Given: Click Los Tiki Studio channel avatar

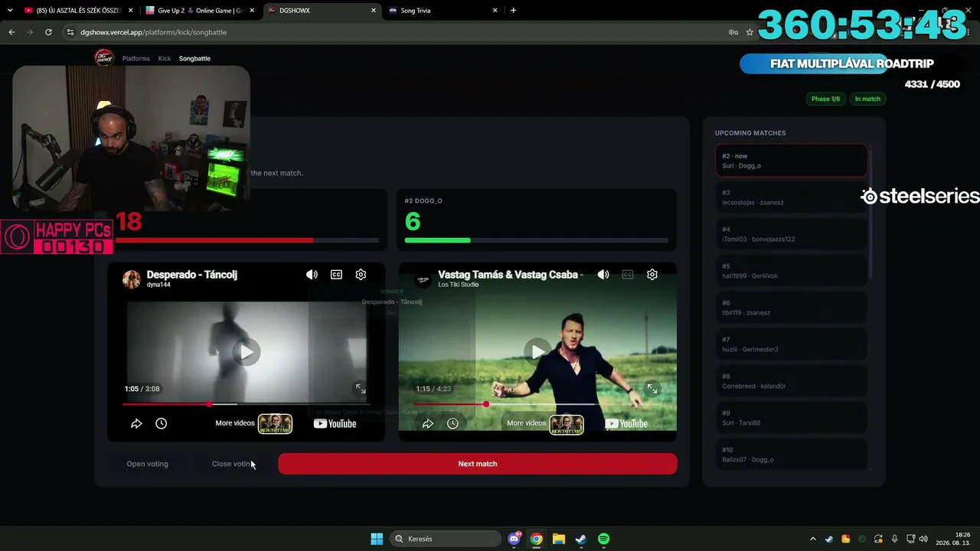Looking at the screenshot, I should pyautogui.click(x=423, y=279).
